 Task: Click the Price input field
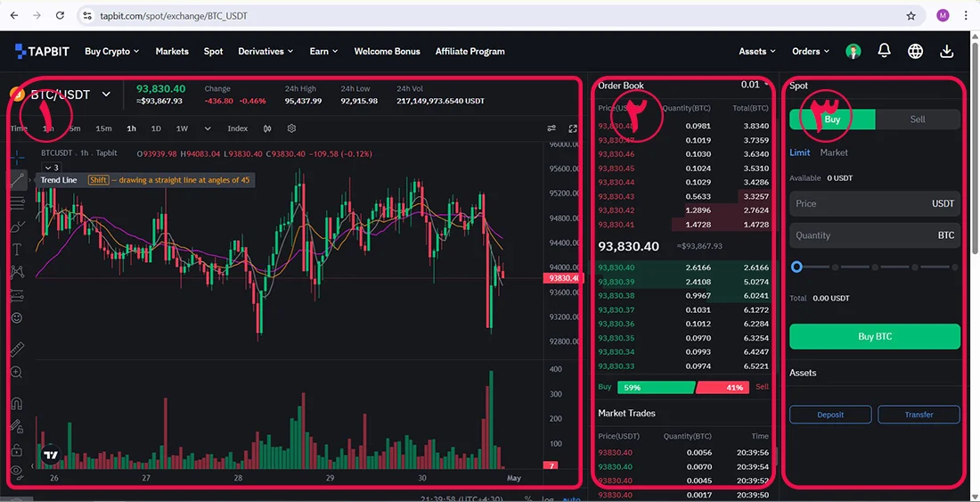[874, 204]
